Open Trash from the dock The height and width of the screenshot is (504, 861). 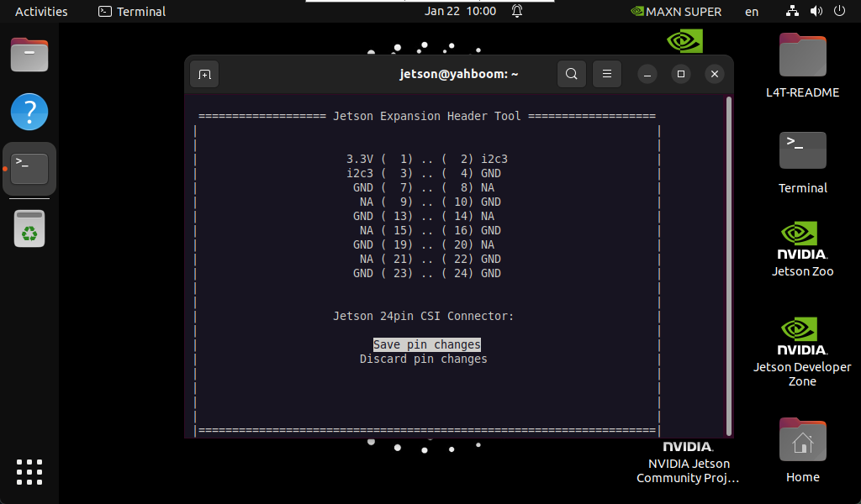[29, 228]
